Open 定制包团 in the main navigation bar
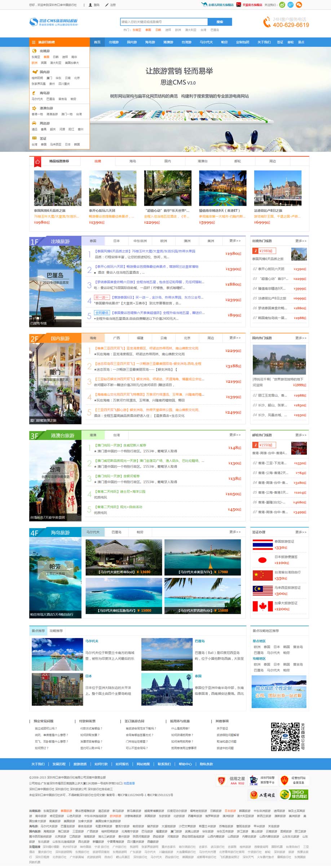 [x=243, y=42]
